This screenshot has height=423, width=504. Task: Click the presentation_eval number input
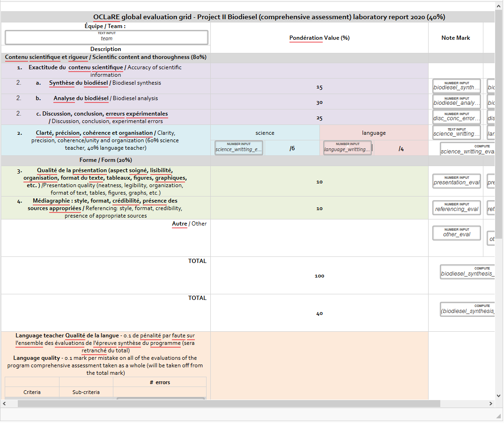tap(456, 181)
